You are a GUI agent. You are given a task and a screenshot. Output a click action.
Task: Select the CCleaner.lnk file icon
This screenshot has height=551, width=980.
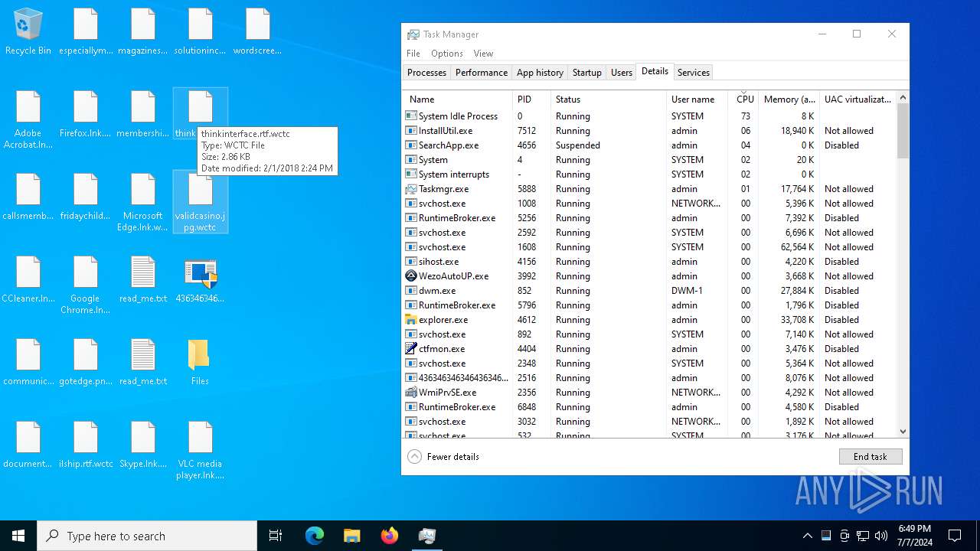click(x=28, y=280)
